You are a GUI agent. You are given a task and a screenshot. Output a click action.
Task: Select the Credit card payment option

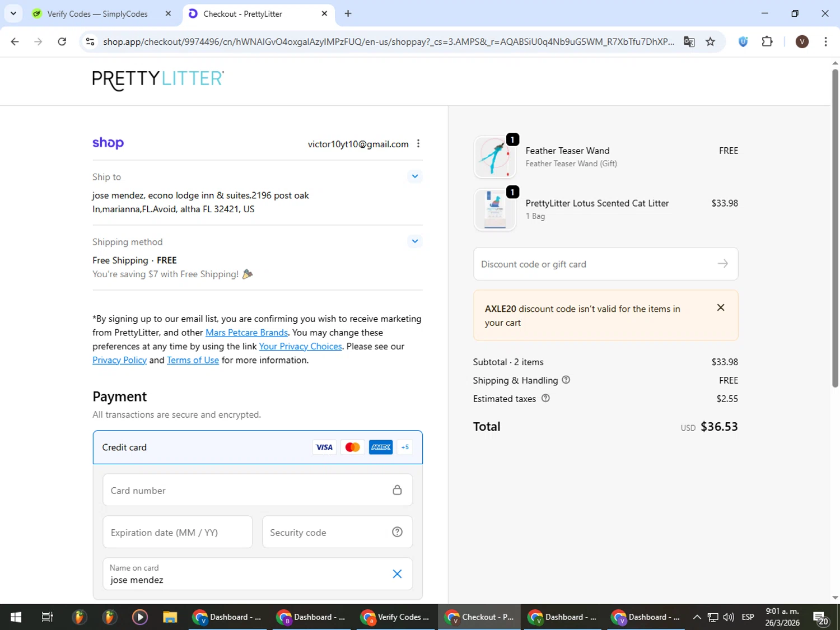258,447
